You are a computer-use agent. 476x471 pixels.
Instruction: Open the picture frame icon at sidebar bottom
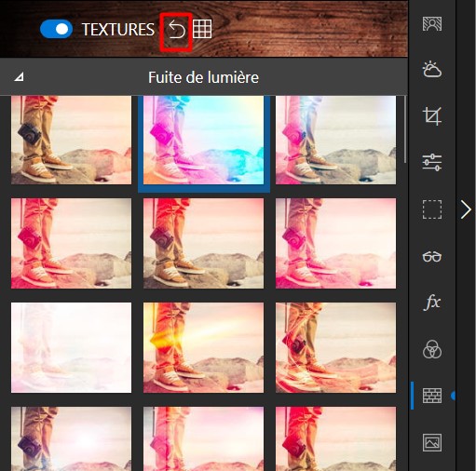pyautogui.click(x=432, y=442)
